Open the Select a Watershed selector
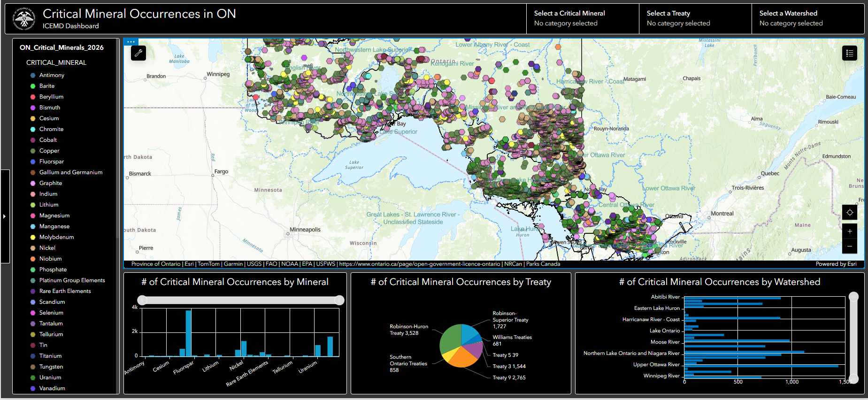Image resolution: width=868 pixels, height=400 pixels. (807, 18)
